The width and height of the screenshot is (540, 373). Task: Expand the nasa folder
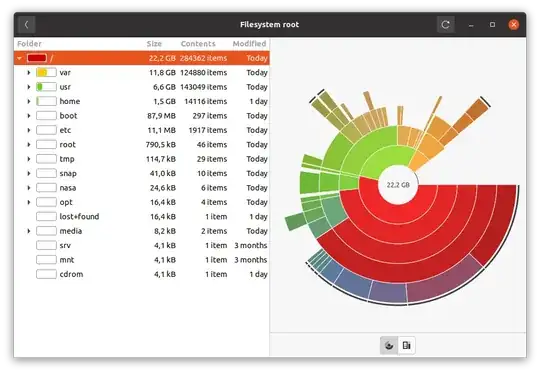coord(29,188)
